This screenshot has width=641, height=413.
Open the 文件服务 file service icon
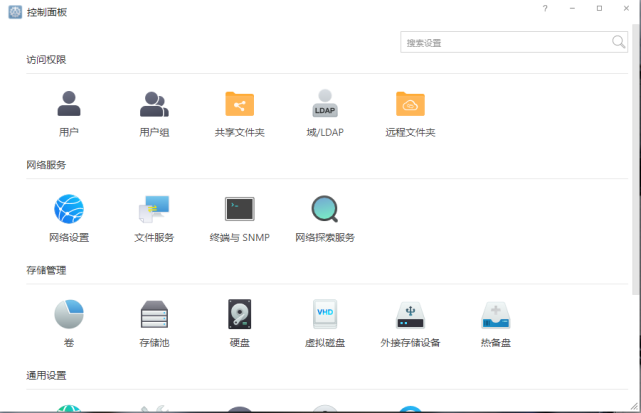pyautogui.click(x=154, y=209)
